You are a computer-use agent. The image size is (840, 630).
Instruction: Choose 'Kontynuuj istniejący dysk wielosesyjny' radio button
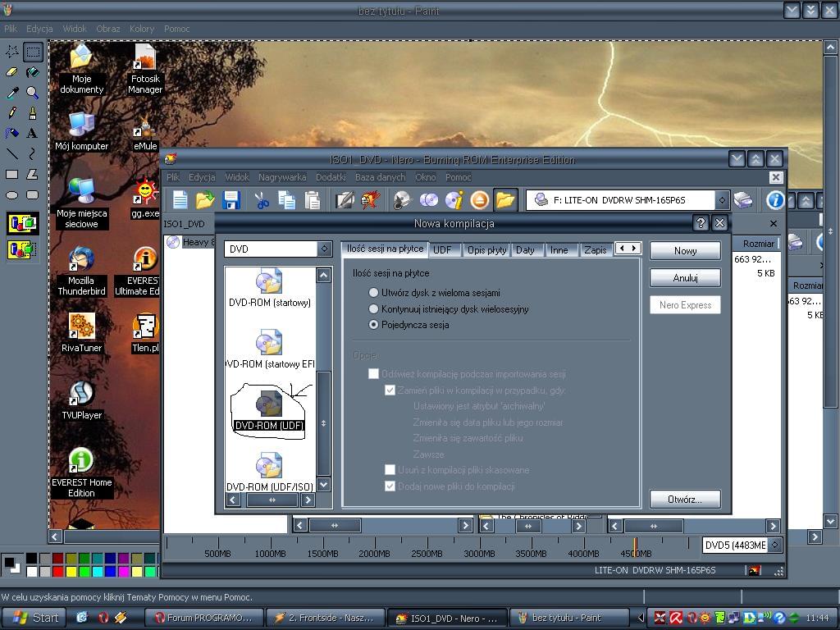click(x=374, y=309)
